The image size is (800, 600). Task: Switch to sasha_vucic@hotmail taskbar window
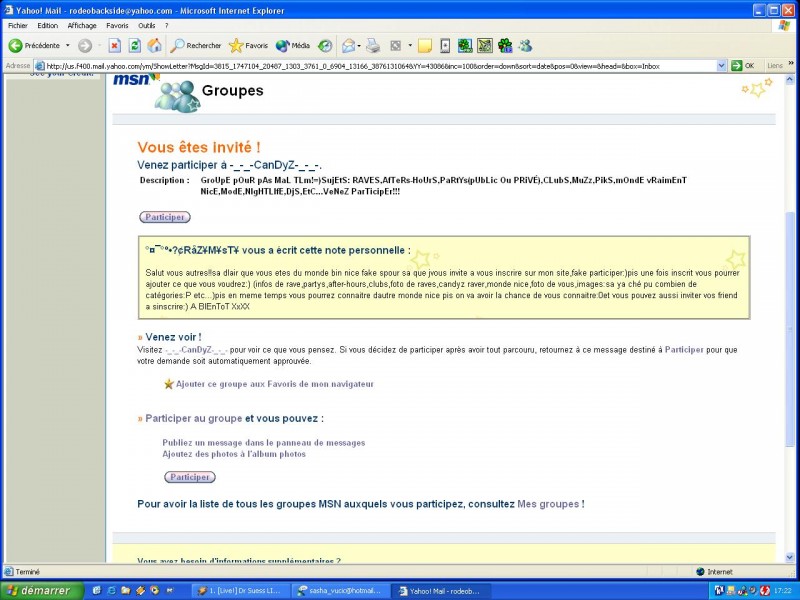[x=342, y=591]
